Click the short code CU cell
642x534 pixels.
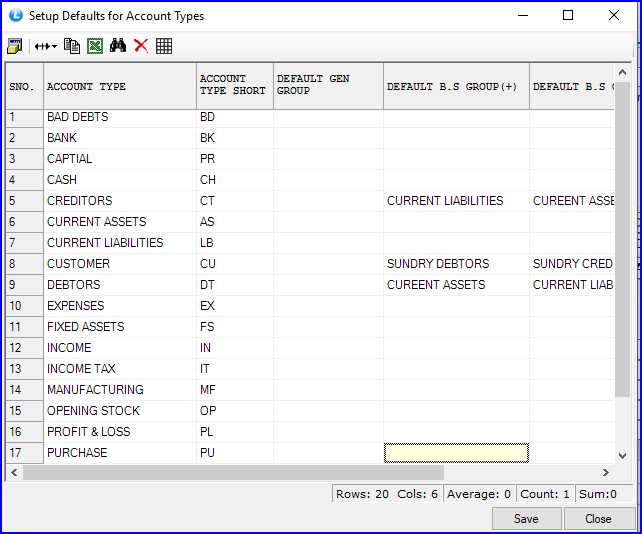pyautogui.click(x=235, y=264)
